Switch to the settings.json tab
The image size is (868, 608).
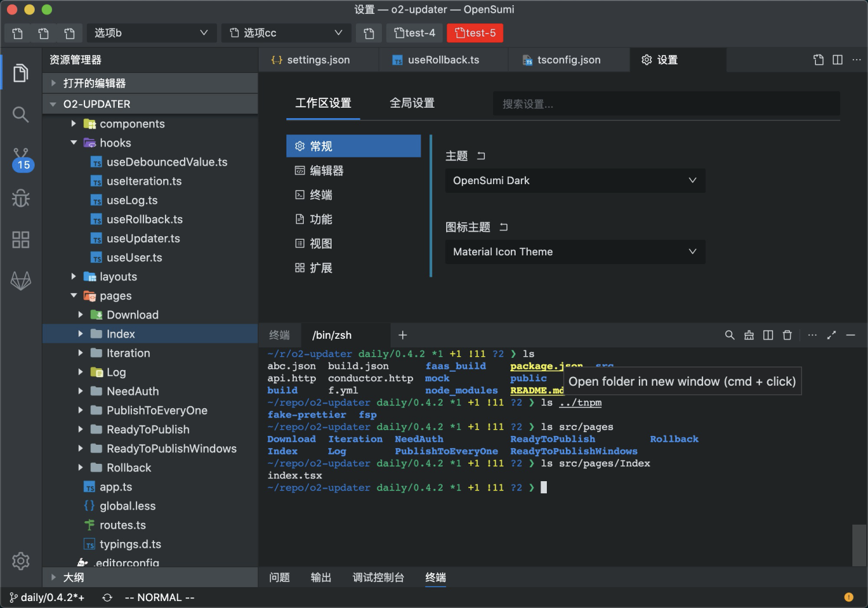point(318,60)
